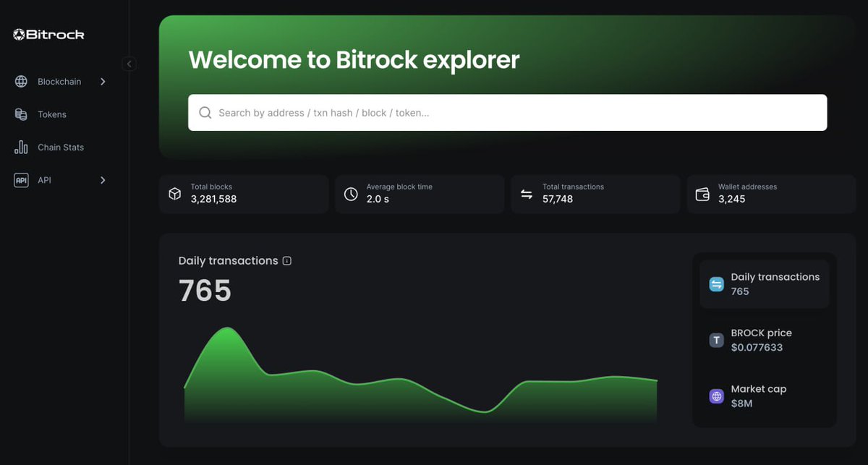Screen dimensions: 868x465
Task: Click the Daily transactions info icon
Action: click(x=286, y=261)
